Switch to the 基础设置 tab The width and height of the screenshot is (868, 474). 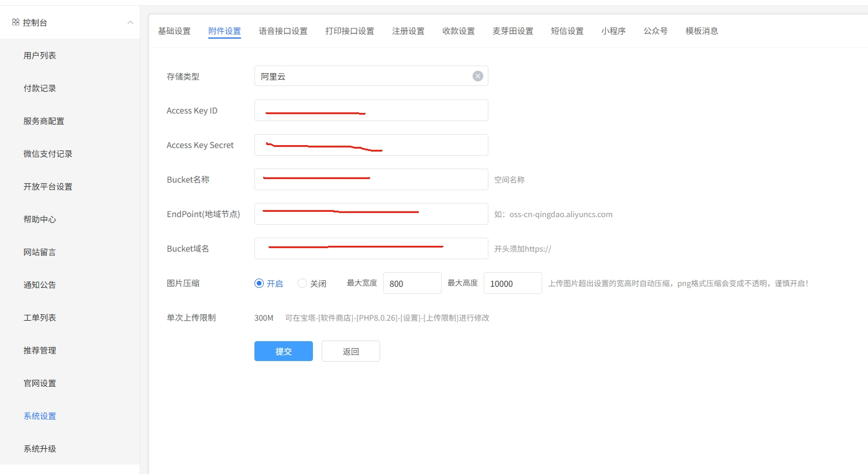coord(174,31)
